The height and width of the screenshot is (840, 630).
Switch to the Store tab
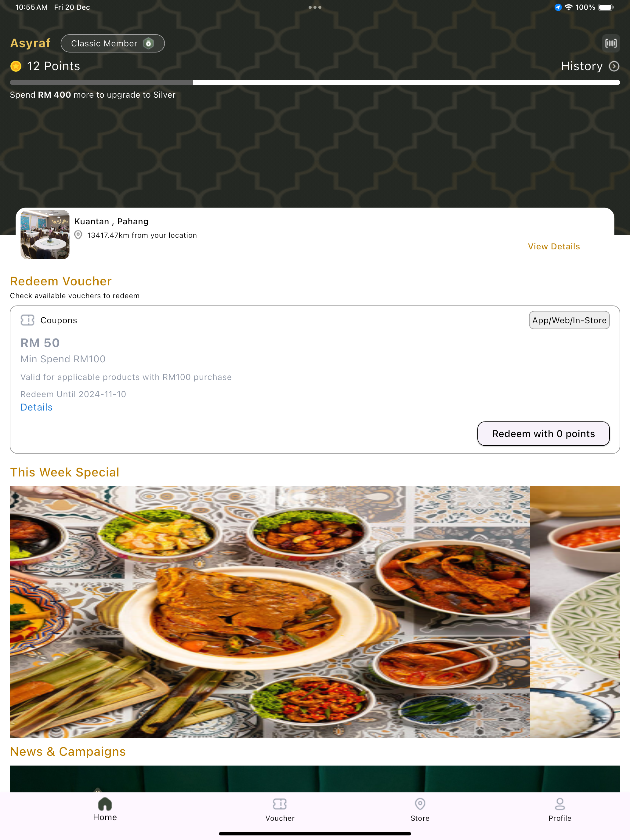tap(420, 809)
